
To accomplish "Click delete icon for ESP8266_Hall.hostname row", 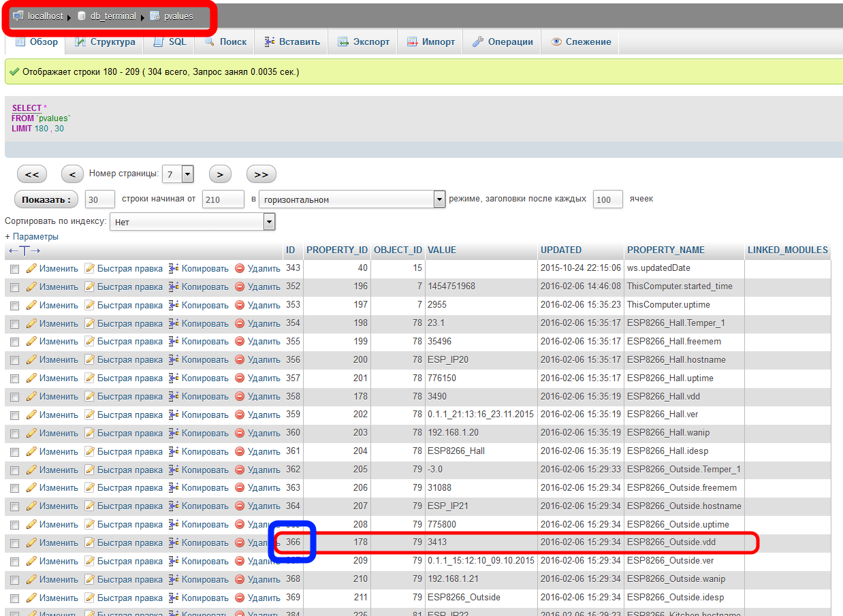I will tap(240, 360).
